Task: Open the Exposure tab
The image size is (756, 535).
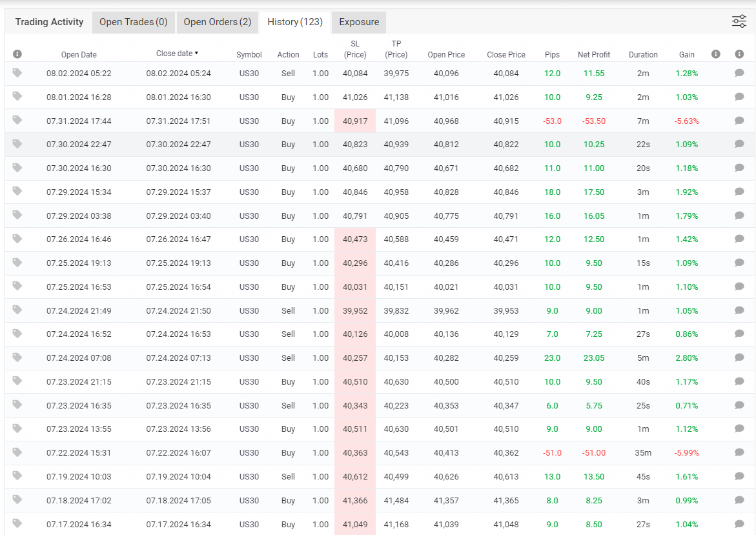Action: 359,22
